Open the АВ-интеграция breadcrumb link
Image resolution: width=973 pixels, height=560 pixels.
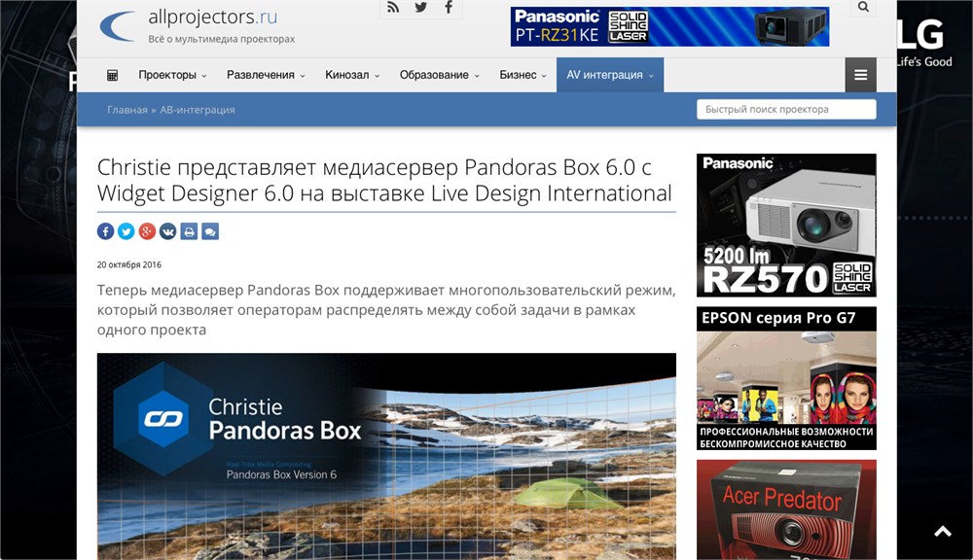(198, 110)
